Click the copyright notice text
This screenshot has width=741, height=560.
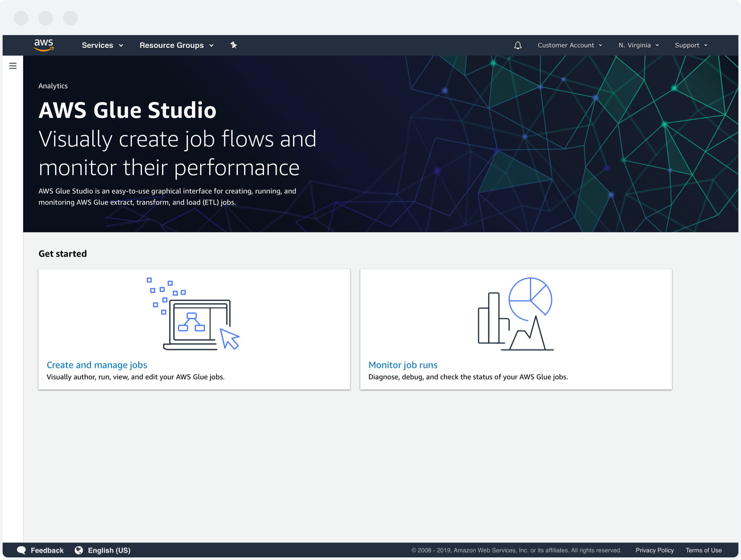click(x=516, y=550)
